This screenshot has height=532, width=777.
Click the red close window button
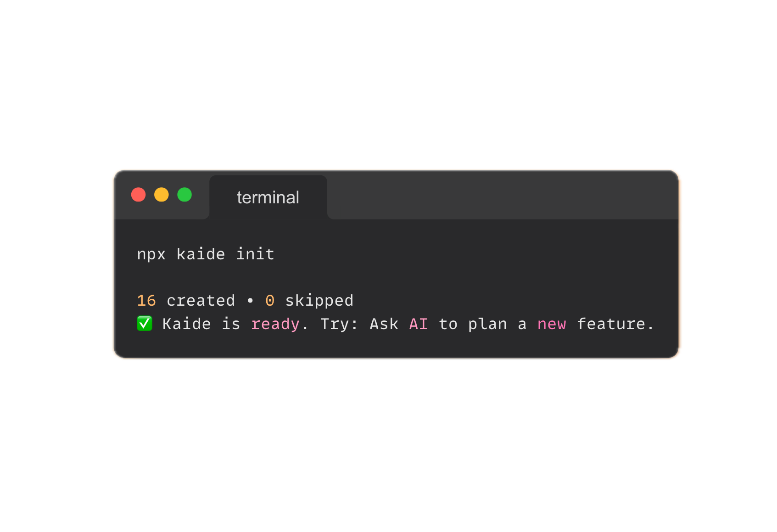pos(139,195)
